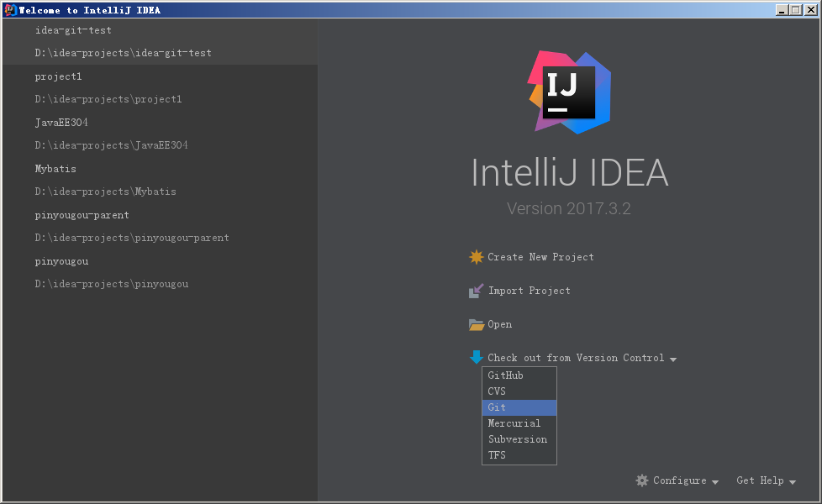Open recent project idea-git-test
822x504 pixels.
coord(73,30)
